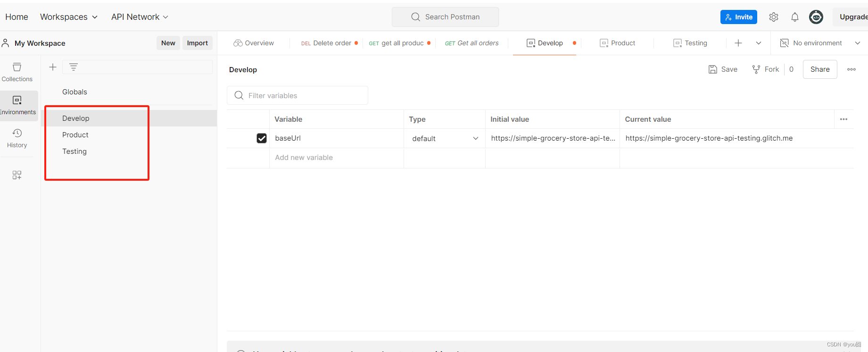Expand the API Network menu

(140, 17)
